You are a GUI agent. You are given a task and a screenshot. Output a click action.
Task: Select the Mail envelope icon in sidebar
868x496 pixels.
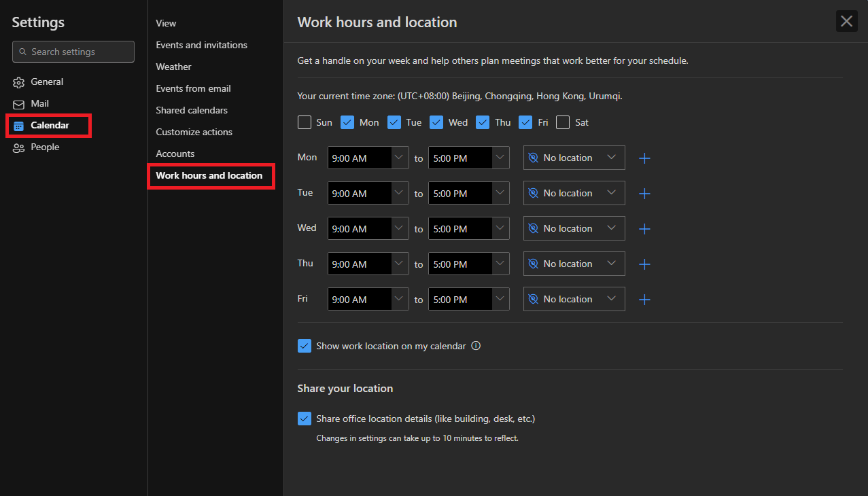click(19, 103)
